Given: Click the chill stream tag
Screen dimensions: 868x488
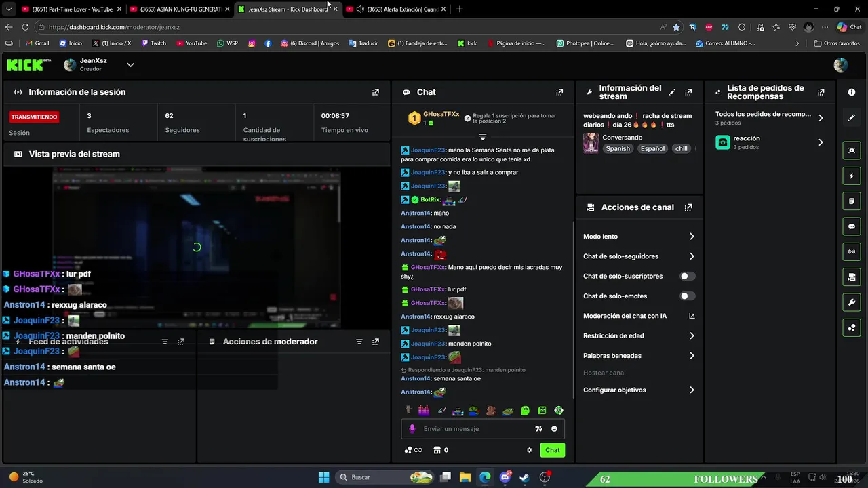Looking at the screenshot, I should (681, 148).
